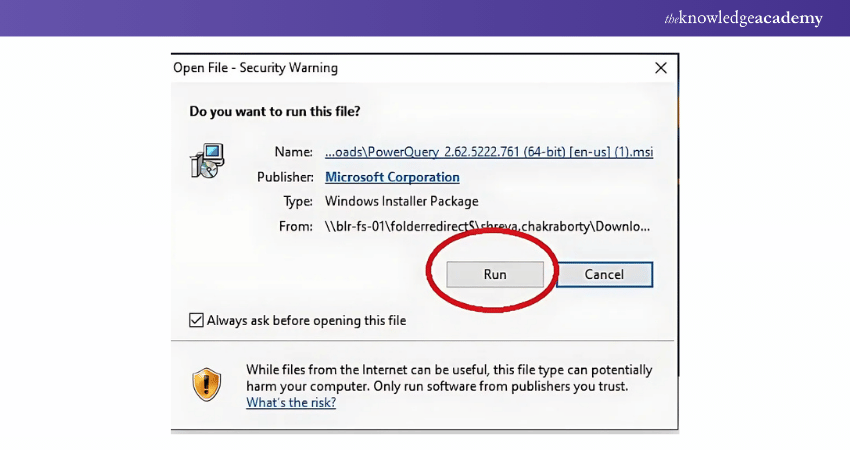Click the yellow security shield warning icon
Image resolution: width=850 pixels, height=450 pixels.
[206, 384]
